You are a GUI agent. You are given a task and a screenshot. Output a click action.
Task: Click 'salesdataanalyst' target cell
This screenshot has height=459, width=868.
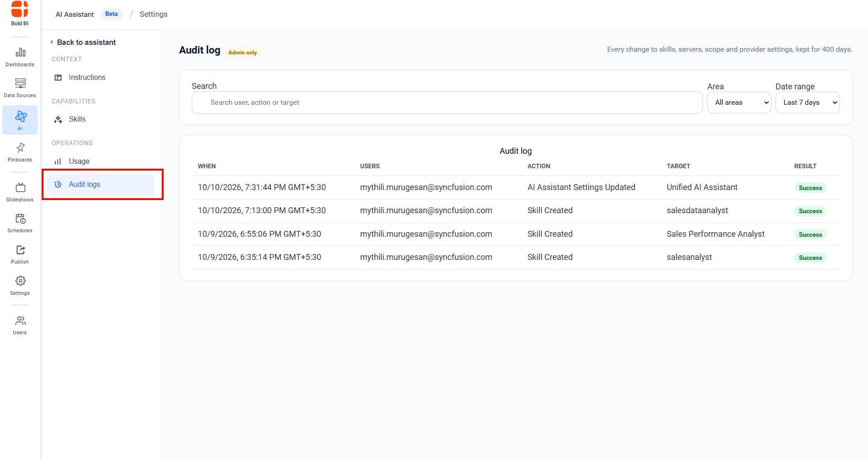pos(697,210)
